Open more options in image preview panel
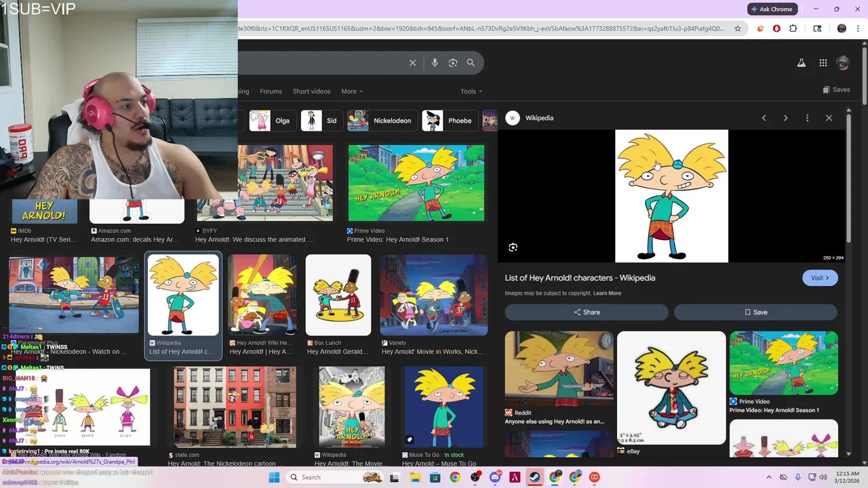Viewport: 868px width, 488px height. (x=807, y=118)
